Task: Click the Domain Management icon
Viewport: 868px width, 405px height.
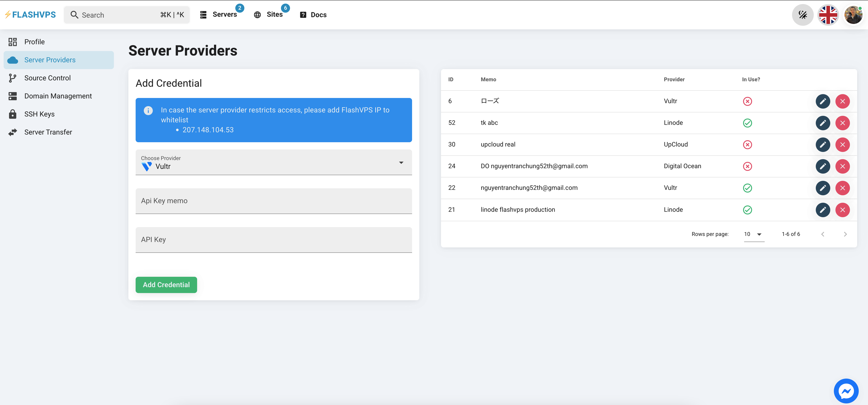Action: tap(12, 96)
